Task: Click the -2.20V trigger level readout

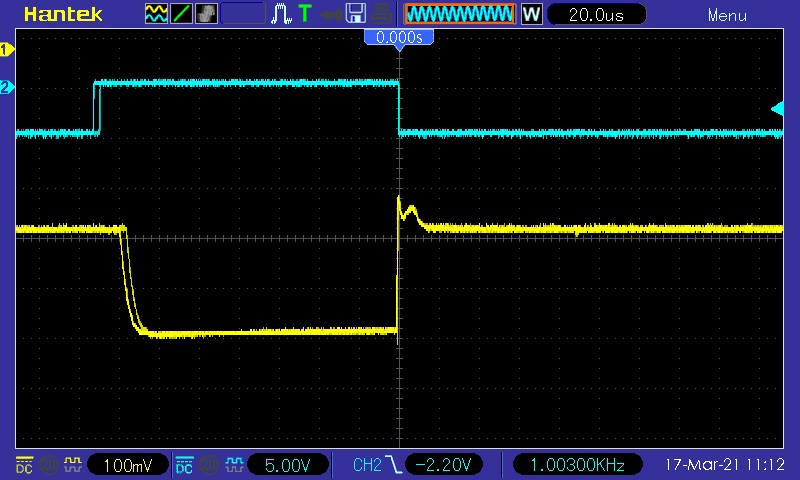Action: [446, 464]
